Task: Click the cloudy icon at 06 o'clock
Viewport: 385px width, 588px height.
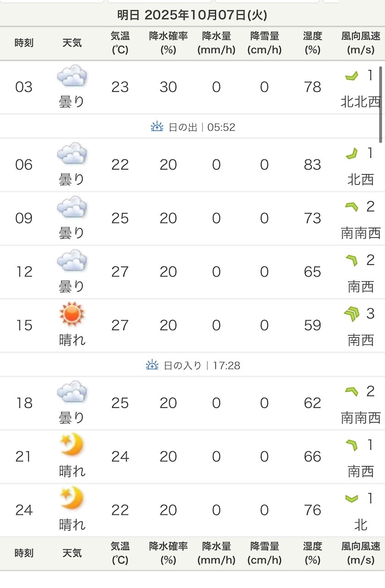Action: tap(72, 154)
